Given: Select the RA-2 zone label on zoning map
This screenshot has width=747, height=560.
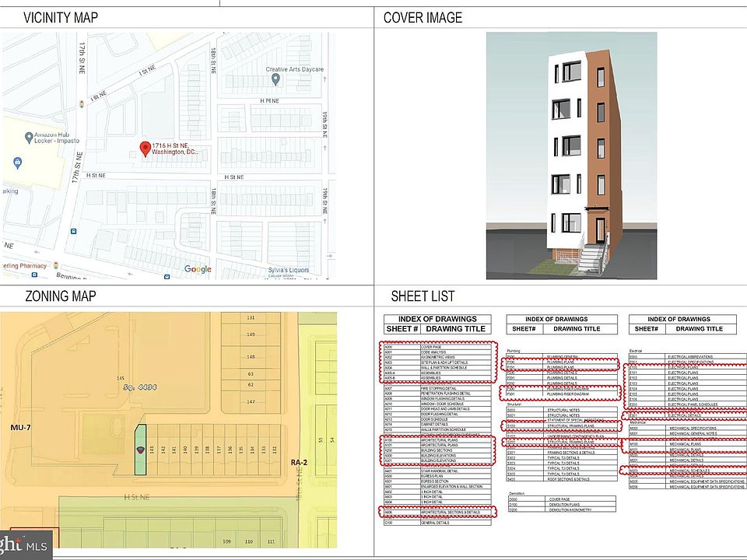Looking at the screenshot, I should click(x=300, y=461).
